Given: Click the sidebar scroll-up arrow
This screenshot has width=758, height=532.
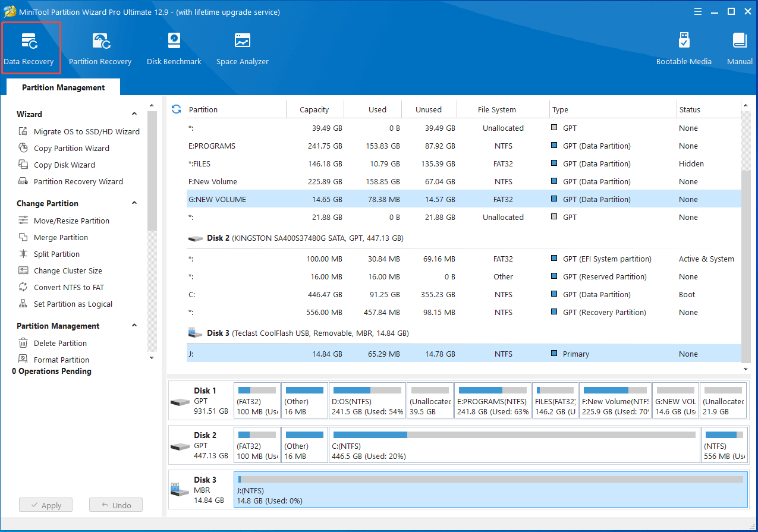Looking at the screenshot, I should point(152,105).
